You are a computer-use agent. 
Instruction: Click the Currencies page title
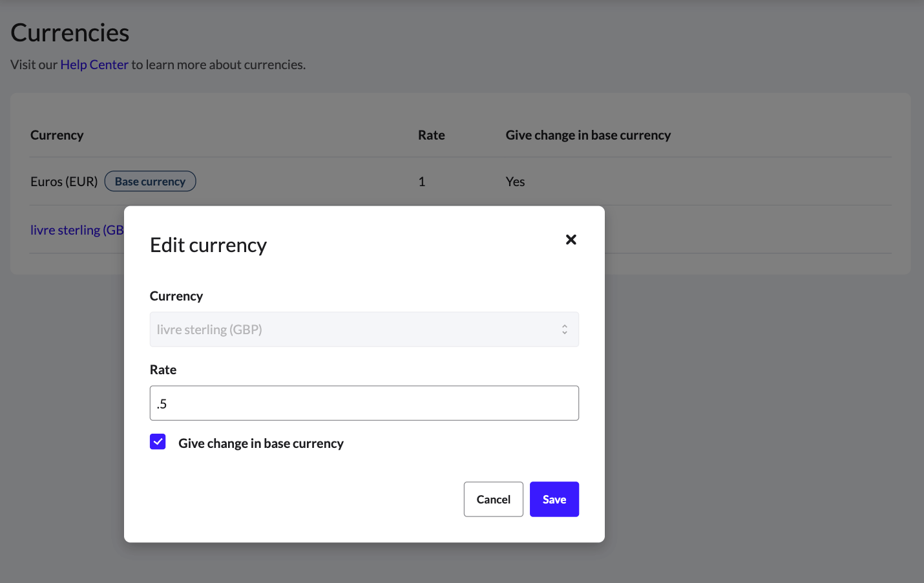click(69, 32)
